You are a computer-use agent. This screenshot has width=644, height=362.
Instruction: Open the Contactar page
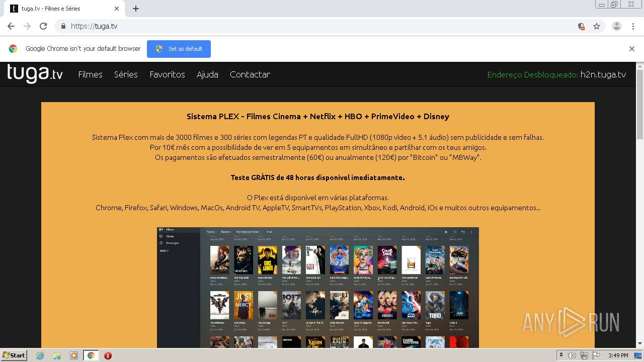tap(250, 74)
